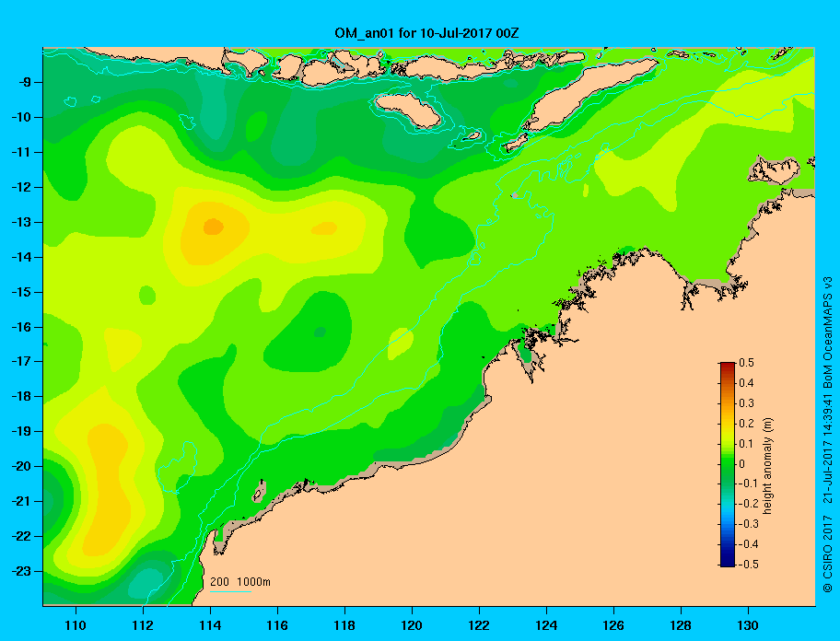Click the CSIRO 2017 BoM OceanMAPS copyright text

pyautogui.click(x=828, y=435)
